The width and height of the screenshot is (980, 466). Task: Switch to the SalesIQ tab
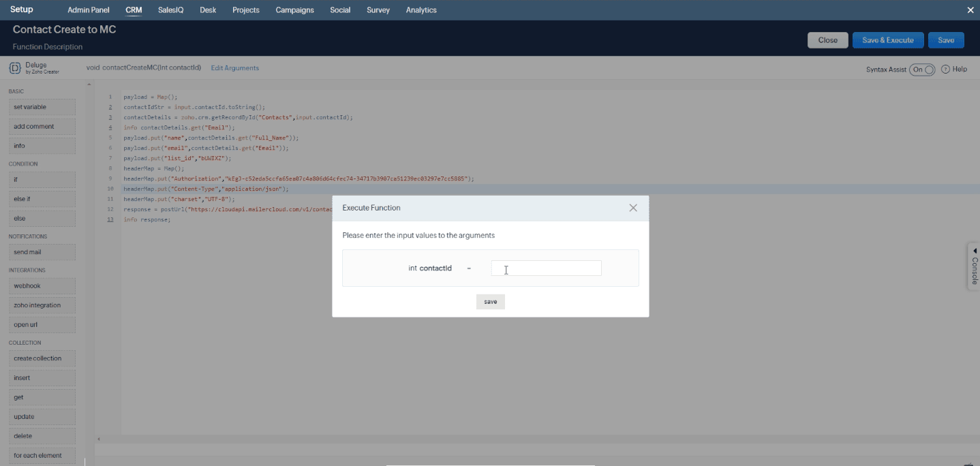coord(170,10)
